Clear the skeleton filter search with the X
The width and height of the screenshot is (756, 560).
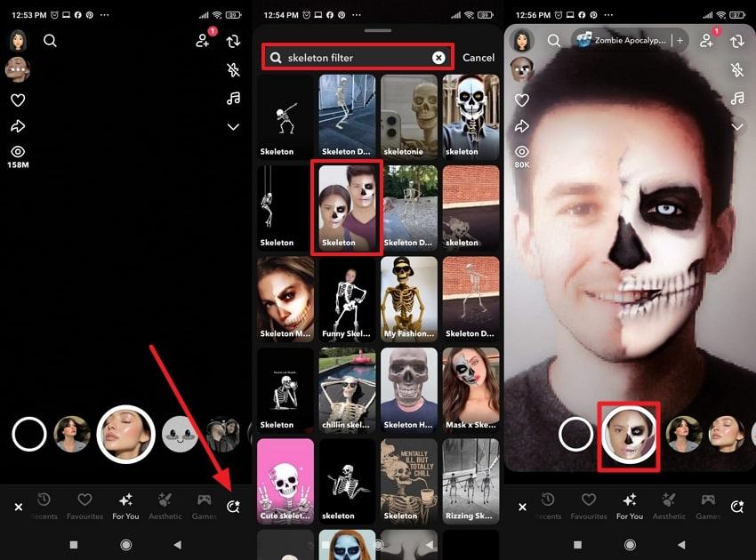coord(438,57)
